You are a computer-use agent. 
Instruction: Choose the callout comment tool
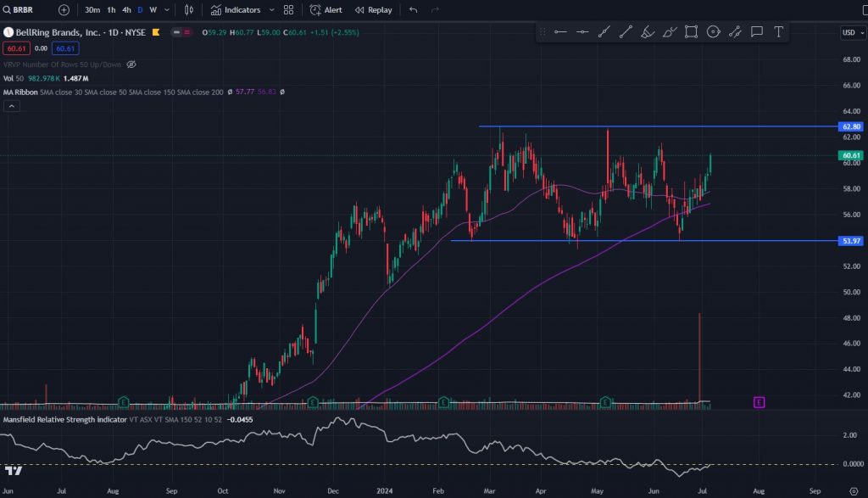[756, 32]
